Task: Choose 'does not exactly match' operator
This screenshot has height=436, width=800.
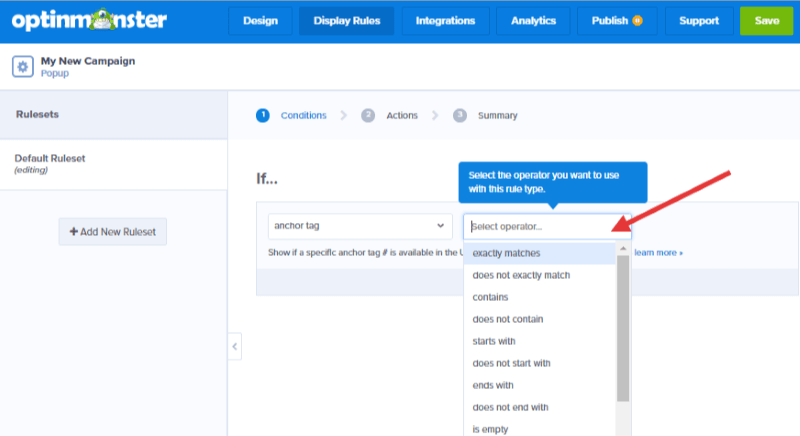Action: tap(539, 275)
